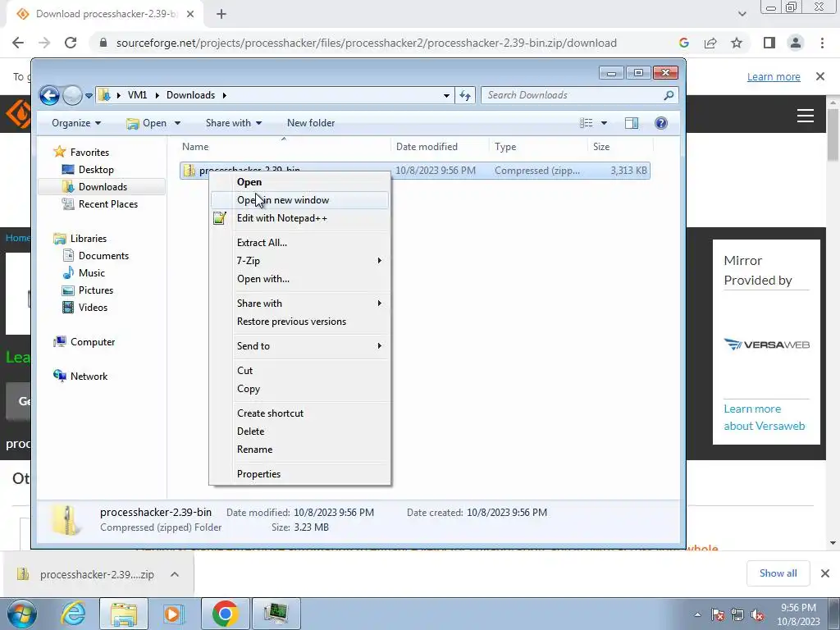Choose Delete in the context menu
The height and width of the screenshot is (630, 840).
click(299, 431)
